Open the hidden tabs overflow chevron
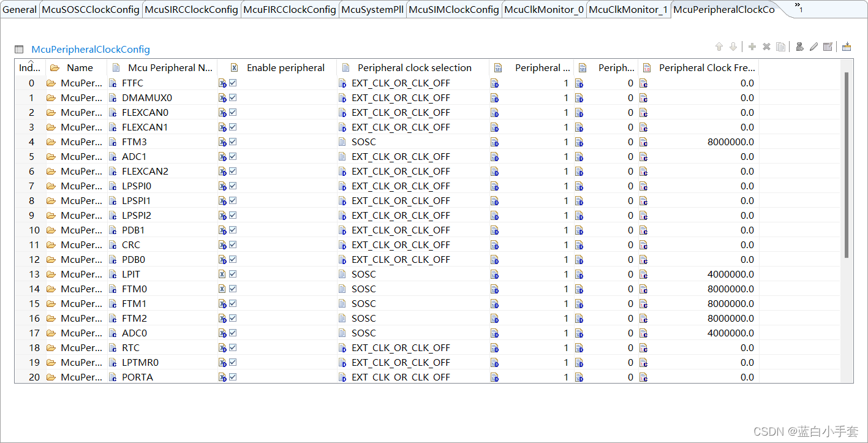The width and height of the screenshot is (868, 443). [x=799, y=7]
